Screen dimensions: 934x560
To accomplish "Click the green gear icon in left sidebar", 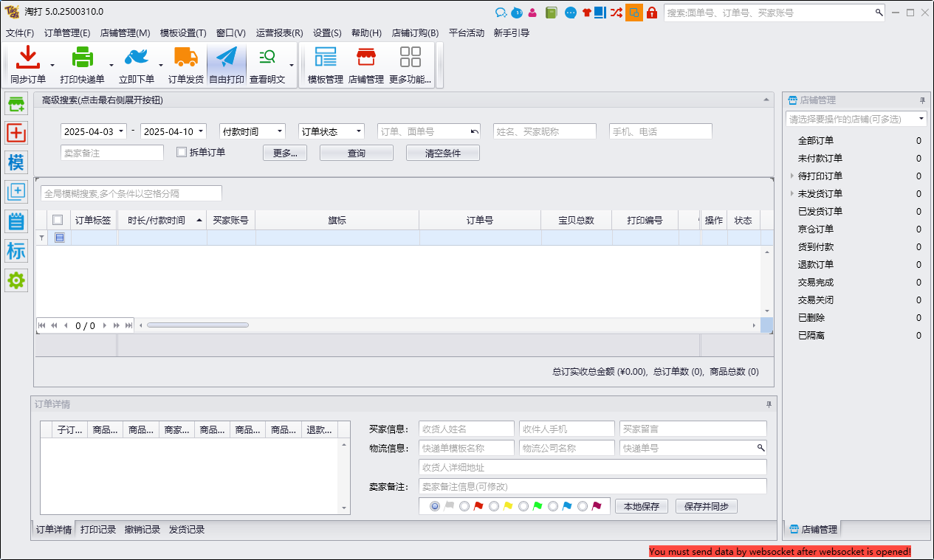I will pos(16,280).
